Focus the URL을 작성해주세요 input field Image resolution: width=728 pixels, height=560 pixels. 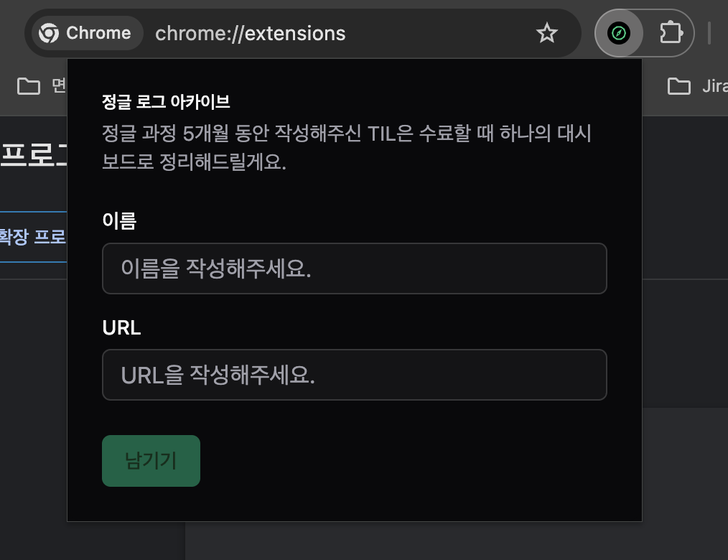(354, 375)
